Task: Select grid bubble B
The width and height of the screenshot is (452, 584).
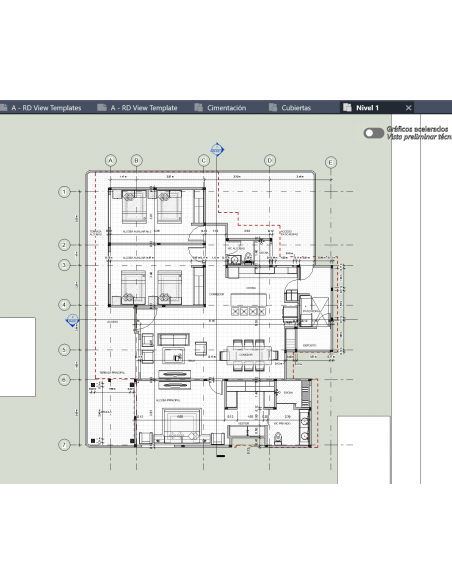Action: click(137, 161)
